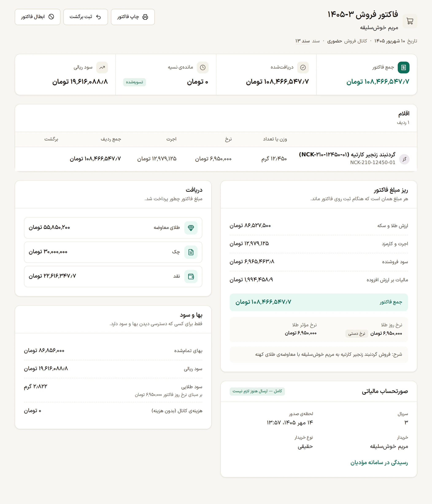Click the اجرت column header
The image size is (432, 504).
coord(171,139)
